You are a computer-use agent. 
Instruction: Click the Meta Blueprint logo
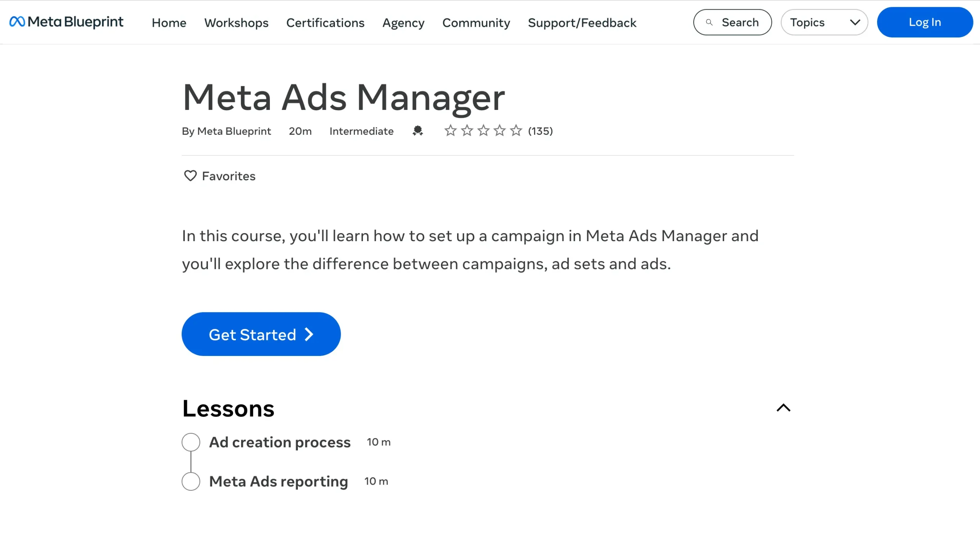click(66, 22)
